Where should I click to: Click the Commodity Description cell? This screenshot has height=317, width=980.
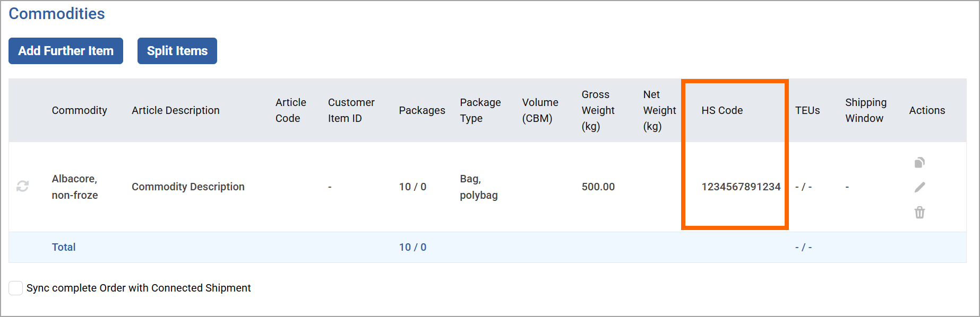click(188, 187)
